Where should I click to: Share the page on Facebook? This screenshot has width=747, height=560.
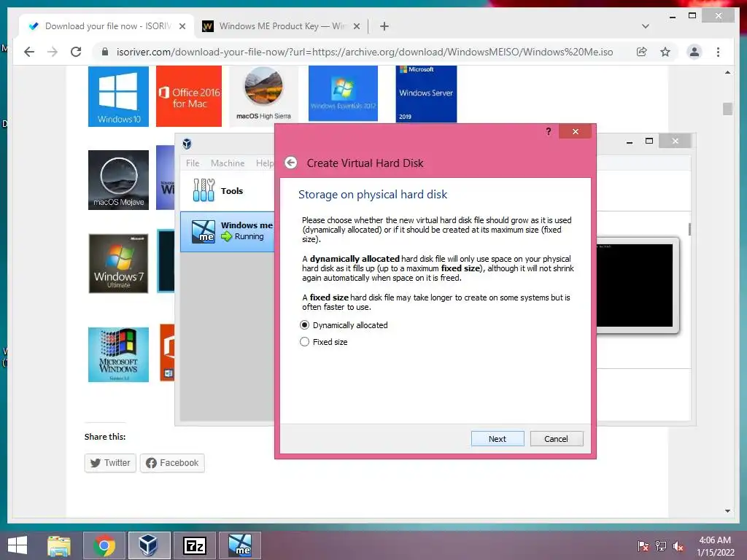click(x=172, y=463)
